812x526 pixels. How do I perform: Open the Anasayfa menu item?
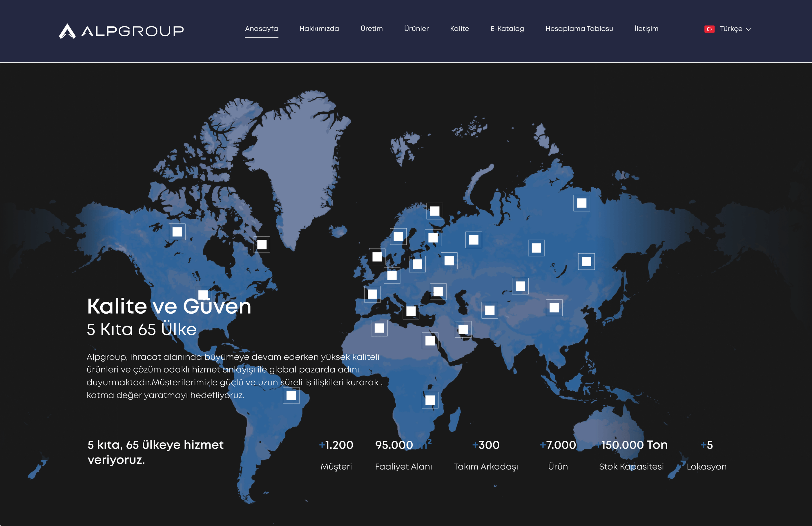261,29
